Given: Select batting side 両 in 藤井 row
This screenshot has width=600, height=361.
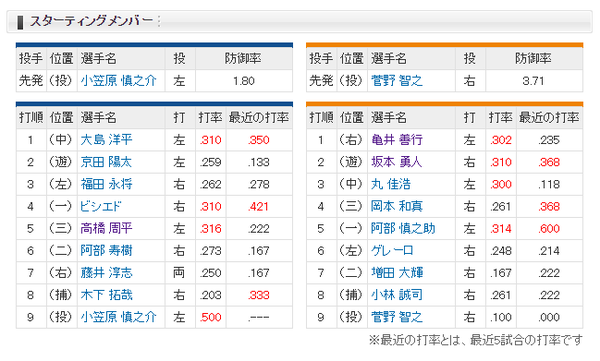Looking at the screenshot, I should coord(179,273).
